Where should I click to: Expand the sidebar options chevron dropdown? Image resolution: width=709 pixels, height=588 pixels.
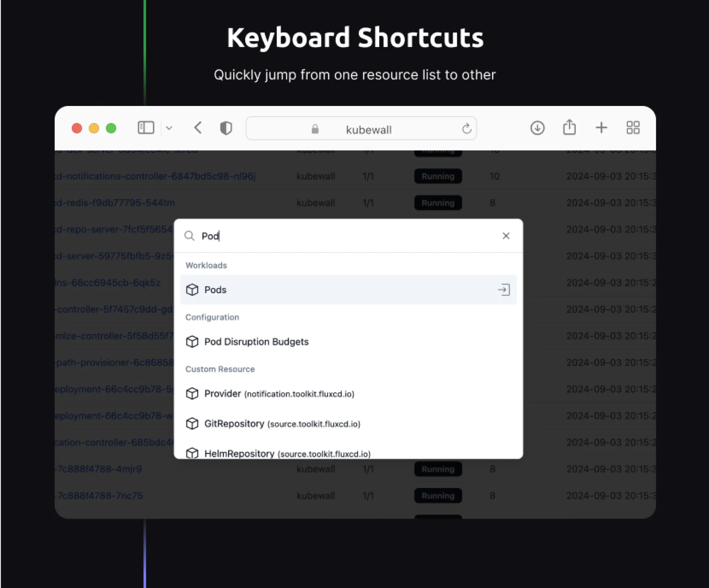pos(169,128)
